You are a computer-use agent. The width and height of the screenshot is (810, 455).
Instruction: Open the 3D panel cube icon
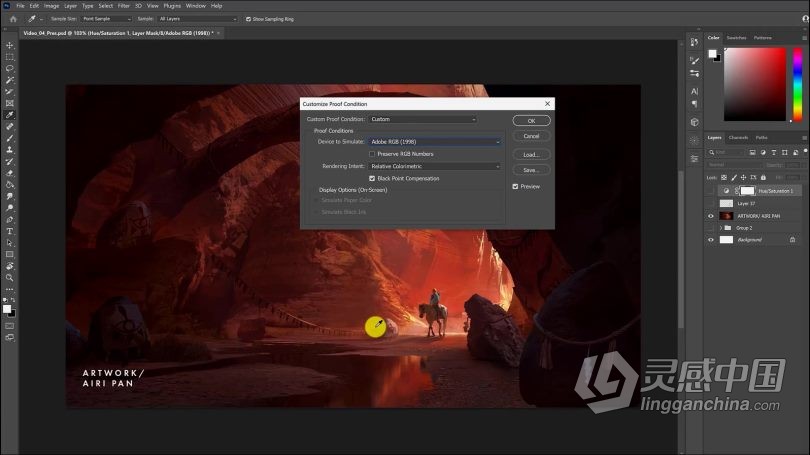tap(694, 122)
